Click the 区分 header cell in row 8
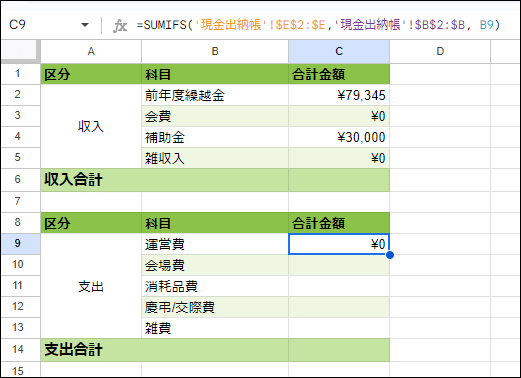521x378 pixels. [x=91, y=223]
